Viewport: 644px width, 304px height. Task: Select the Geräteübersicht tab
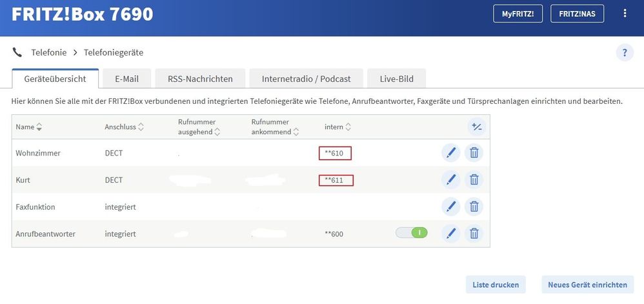(55, 79)
